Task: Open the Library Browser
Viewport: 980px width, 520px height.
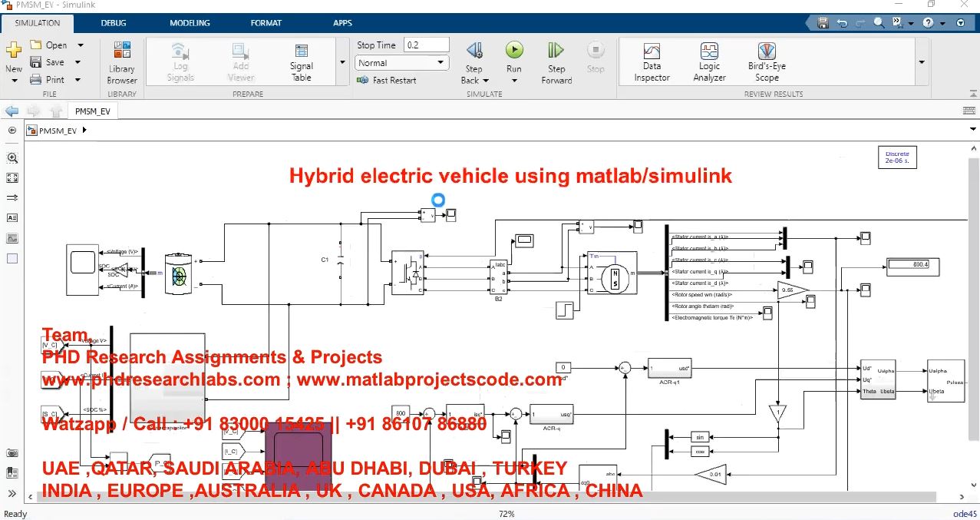Action: [x=122, y=63]
